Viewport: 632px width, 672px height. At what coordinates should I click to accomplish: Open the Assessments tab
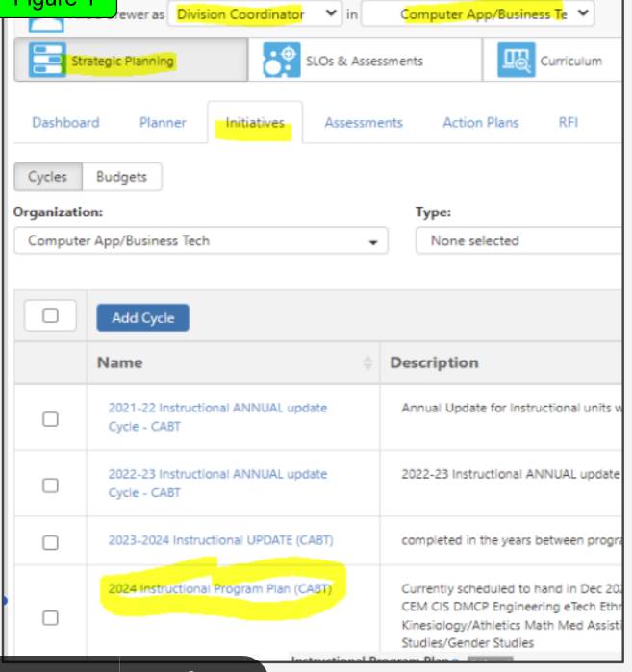coord(364,123)
